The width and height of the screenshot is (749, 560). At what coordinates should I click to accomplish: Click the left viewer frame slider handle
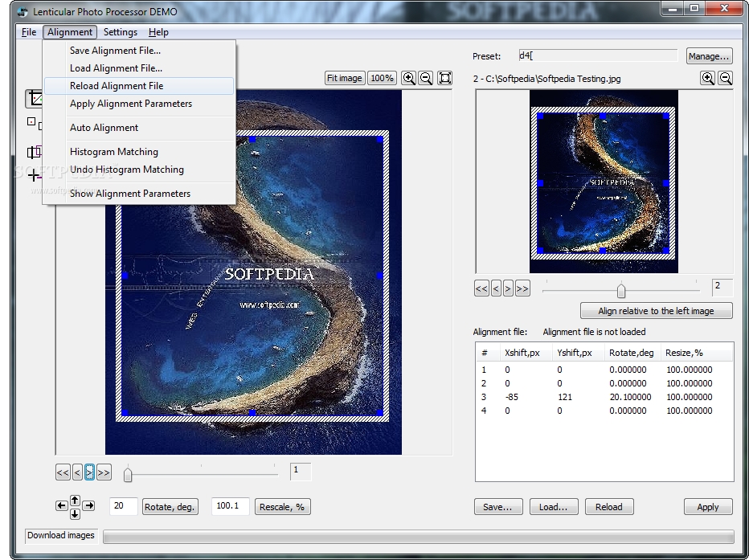(x=128, y=475)
